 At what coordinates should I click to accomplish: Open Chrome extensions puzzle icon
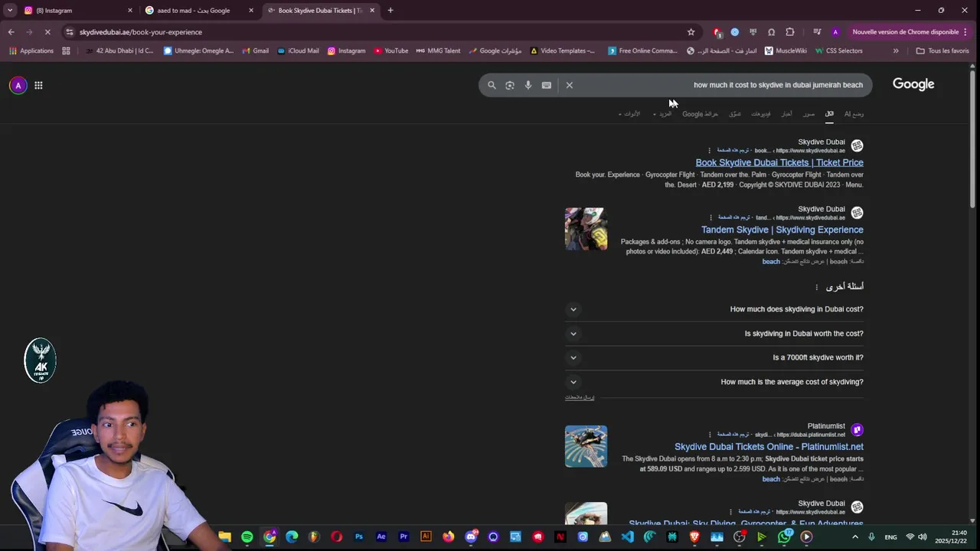(x=790, y=32)
